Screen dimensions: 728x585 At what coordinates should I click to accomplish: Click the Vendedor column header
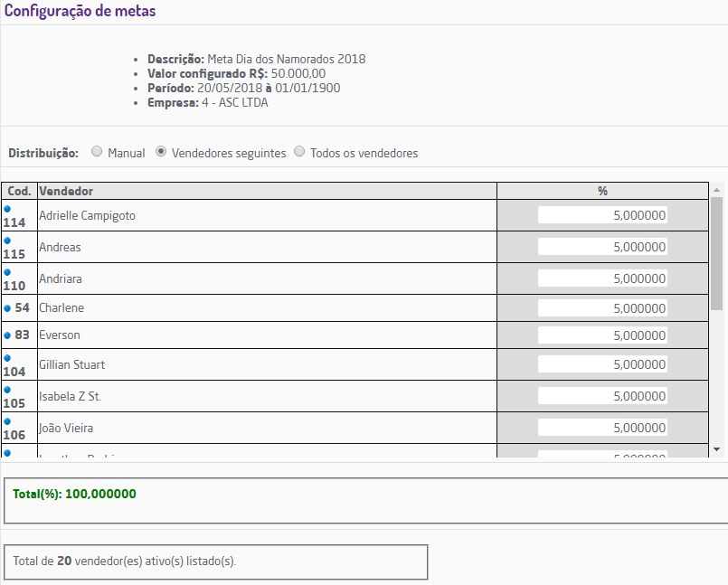(x=267, y=191)
